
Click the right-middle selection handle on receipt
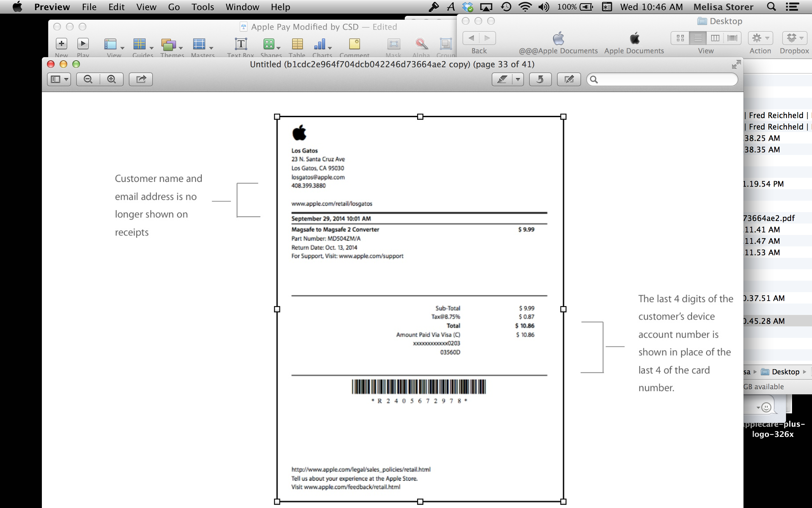coord(563,309)
